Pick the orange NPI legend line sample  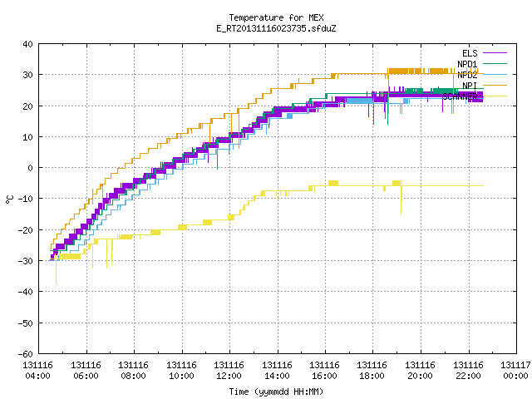(495, 85)
